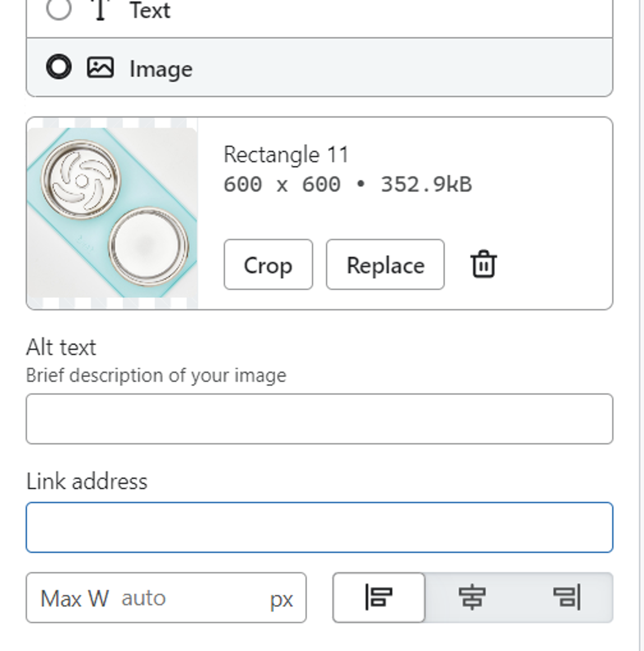
Task: Click the Image option row label
Action: coord(161,69)
